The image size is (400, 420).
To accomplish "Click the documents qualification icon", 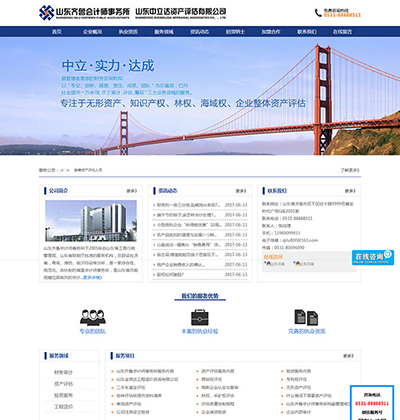I will pos(306,317).
